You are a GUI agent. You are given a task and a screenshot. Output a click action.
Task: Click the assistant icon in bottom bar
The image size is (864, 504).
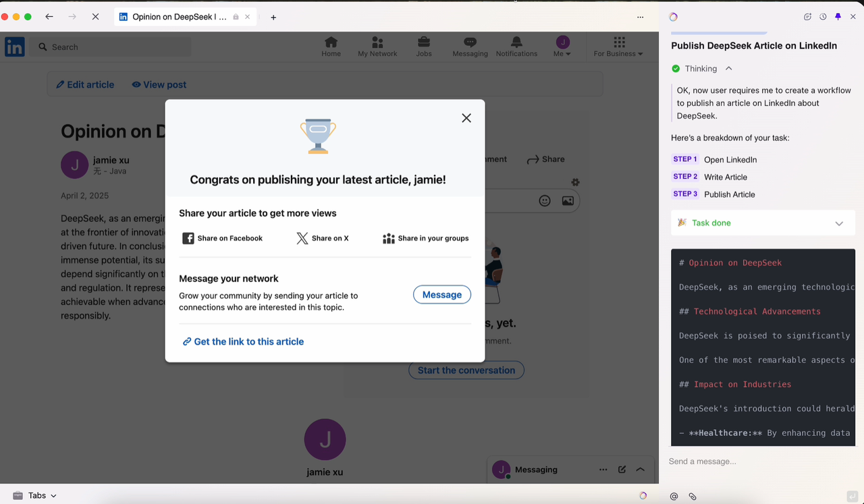pyautogui.click(x=643, y=495)
